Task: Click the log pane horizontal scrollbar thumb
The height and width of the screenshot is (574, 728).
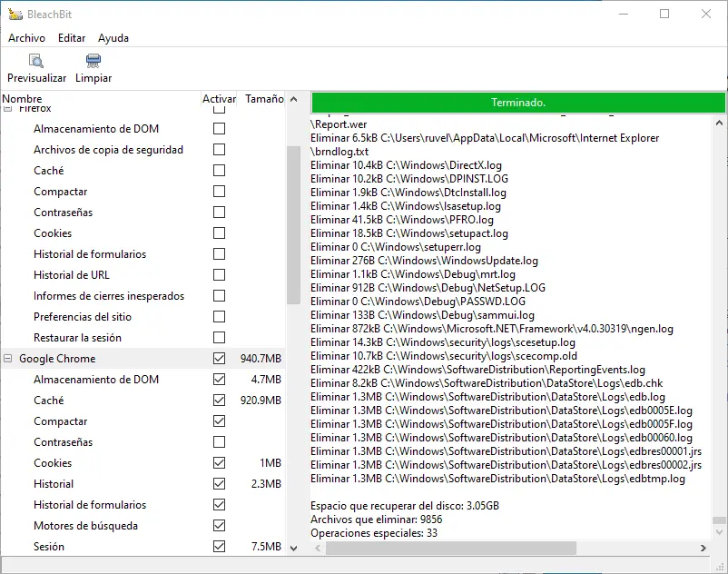Action: pyautogui.click(x=451, y=548)
